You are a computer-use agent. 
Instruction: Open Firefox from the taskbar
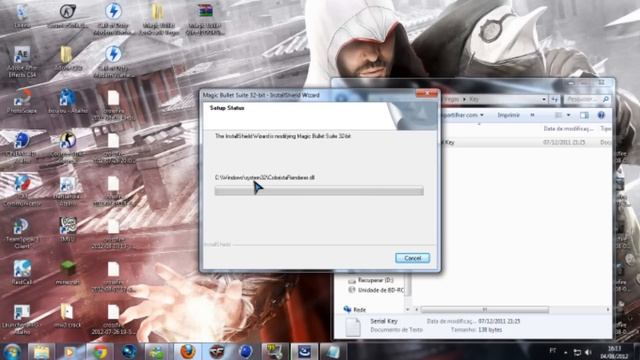(187, 351)
